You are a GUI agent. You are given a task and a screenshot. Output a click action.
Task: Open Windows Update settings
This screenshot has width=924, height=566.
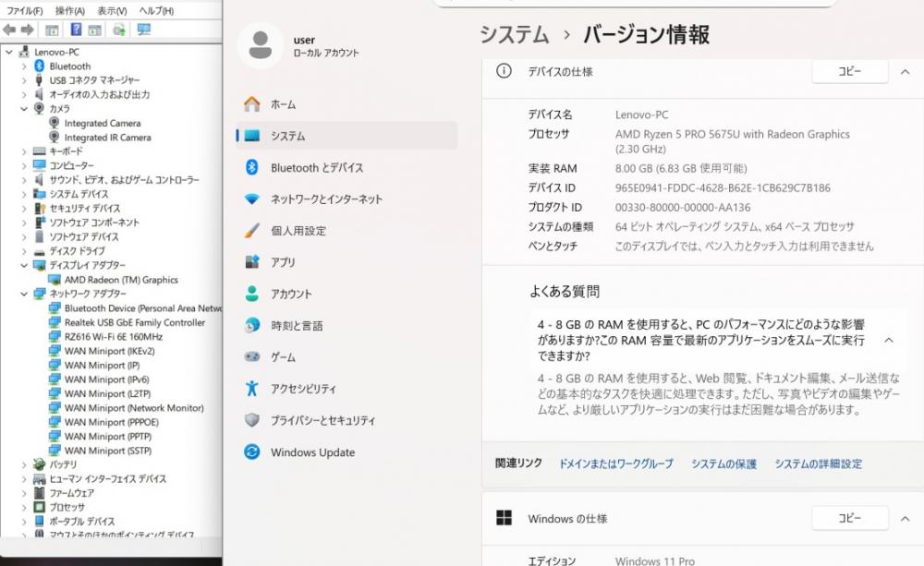(346, 452)
